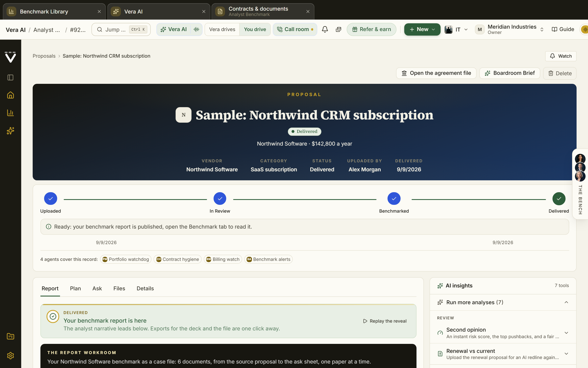Replay the reveal
Screen dimensions: 588x368
point(385,321)
